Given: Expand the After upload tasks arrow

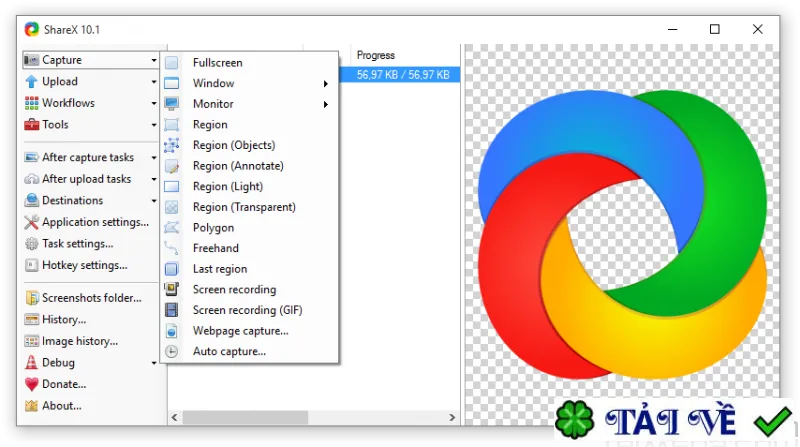Looking at the screenshot, I should (154, 179).
